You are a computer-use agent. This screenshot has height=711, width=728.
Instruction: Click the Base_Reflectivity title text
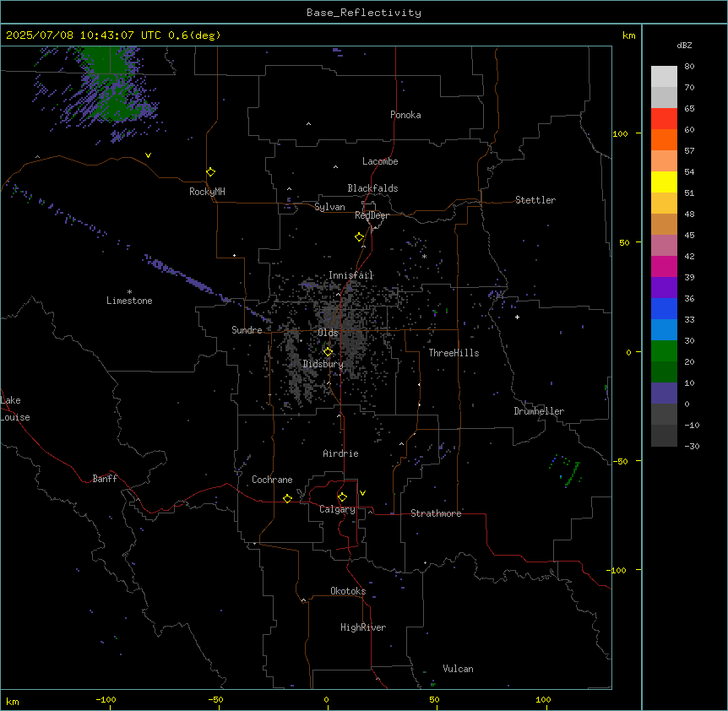364,13
